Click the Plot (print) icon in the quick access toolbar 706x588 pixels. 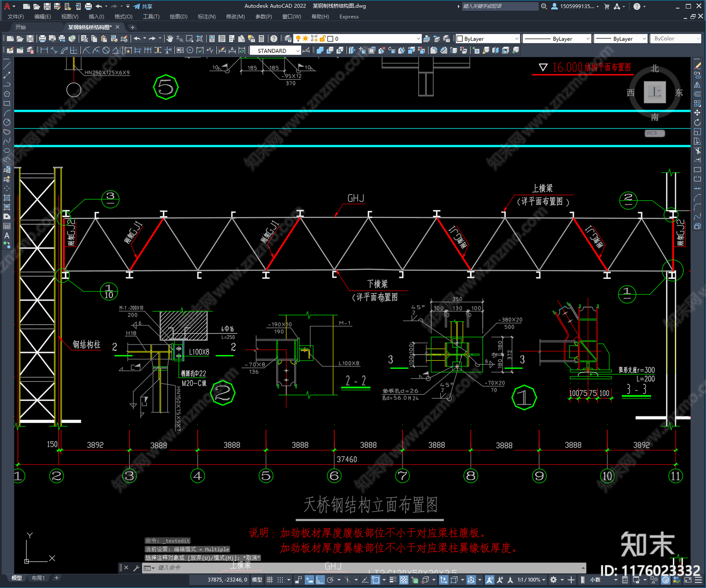pyautogui.click(x=88, y=6)
